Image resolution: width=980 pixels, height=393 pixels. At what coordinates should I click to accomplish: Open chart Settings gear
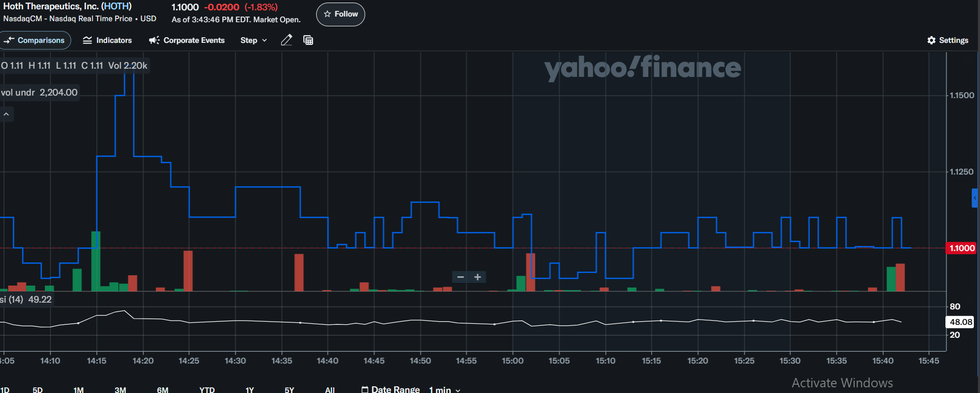[948, 40]
